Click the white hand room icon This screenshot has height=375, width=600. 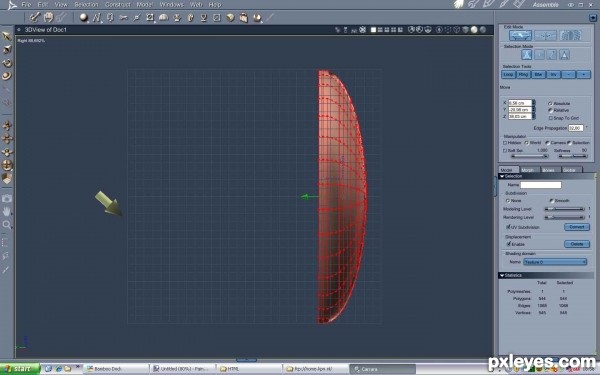pos(459,4)
